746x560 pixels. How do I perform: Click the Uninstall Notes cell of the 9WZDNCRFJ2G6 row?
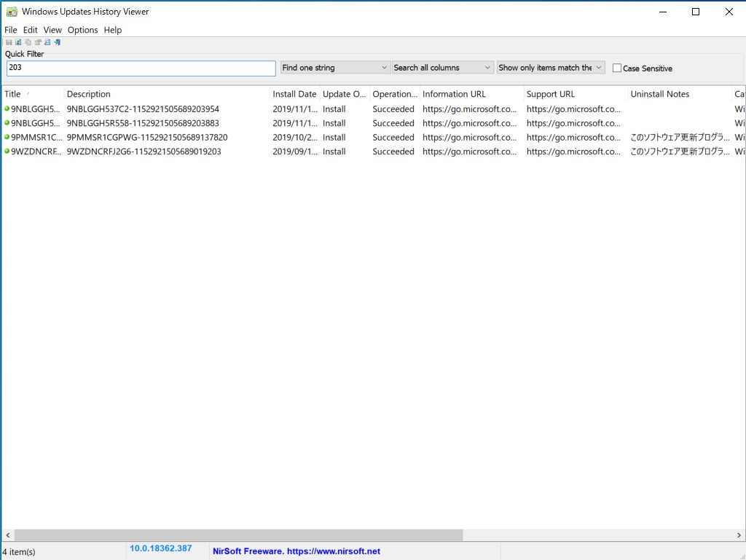(680, 151)
